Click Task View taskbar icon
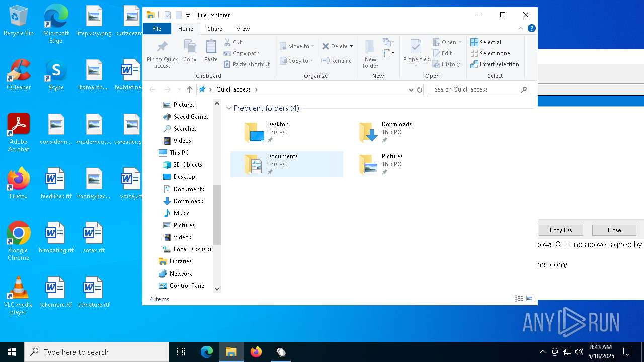Viewport: 644px width, 362px height. tap(181, 352)
